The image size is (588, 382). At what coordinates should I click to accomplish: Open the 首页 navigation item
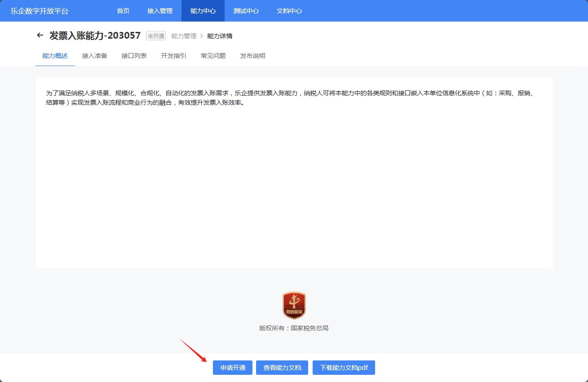coord(123,11)
